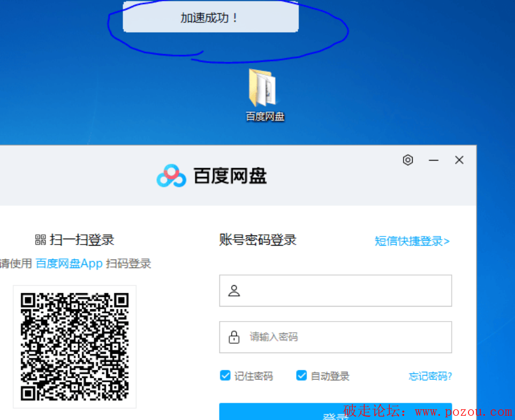Click the 百度网盘 cloud logo
The image size is (515, 420).
pyautogui.click(x=171, y=176)
